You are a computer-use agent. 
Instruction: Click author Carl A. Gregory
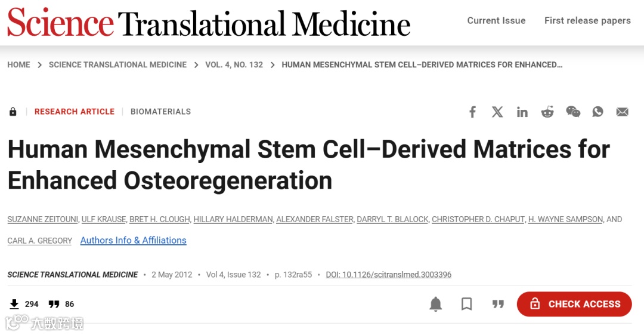[39, 241]
